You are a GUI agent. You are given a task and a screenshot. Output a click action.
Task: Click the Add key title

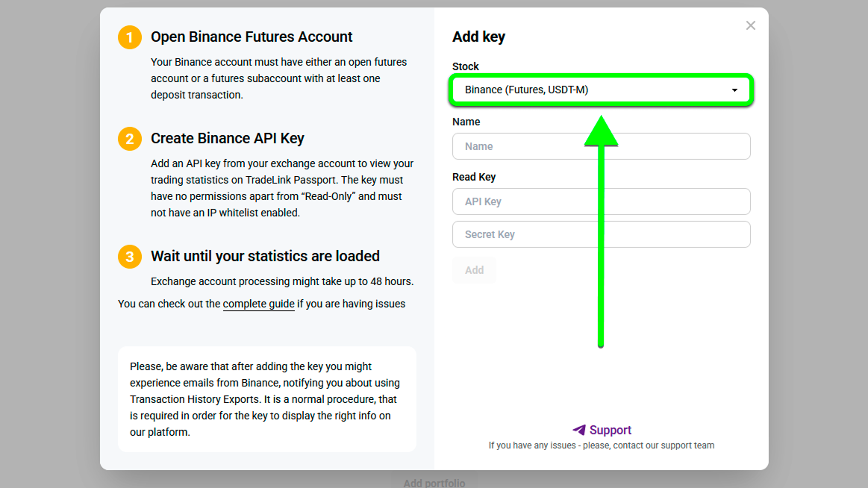479,37
